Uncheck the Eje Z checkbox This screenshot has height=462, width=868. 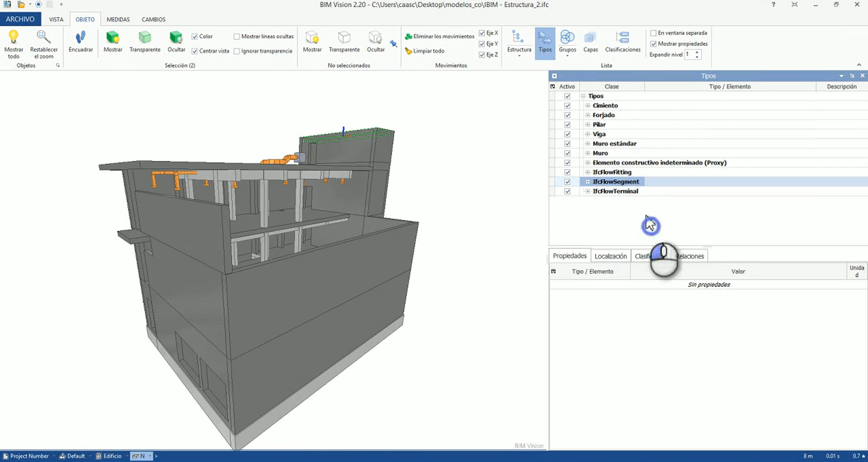[x=481, y=54]
